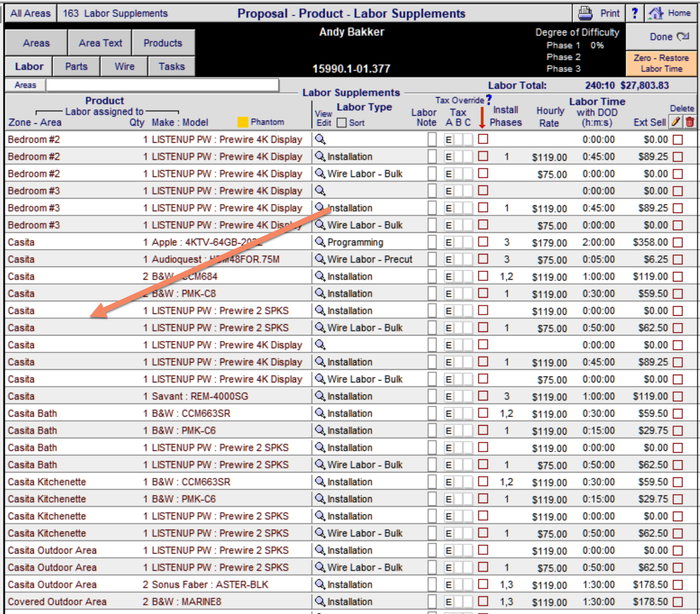Screen dimensions: 700x614
Task: Open magnifier for Casita Bath CCM663SR row
Action: (x=320, y=413)
